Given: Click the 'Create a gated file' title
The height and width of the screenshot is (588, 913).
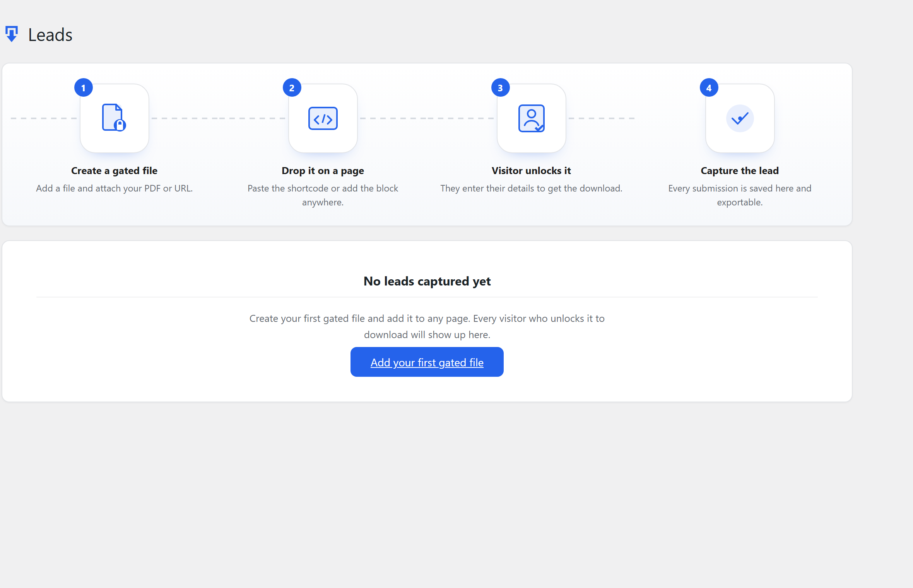Looking at the screenshot, I should click(114, 171).
